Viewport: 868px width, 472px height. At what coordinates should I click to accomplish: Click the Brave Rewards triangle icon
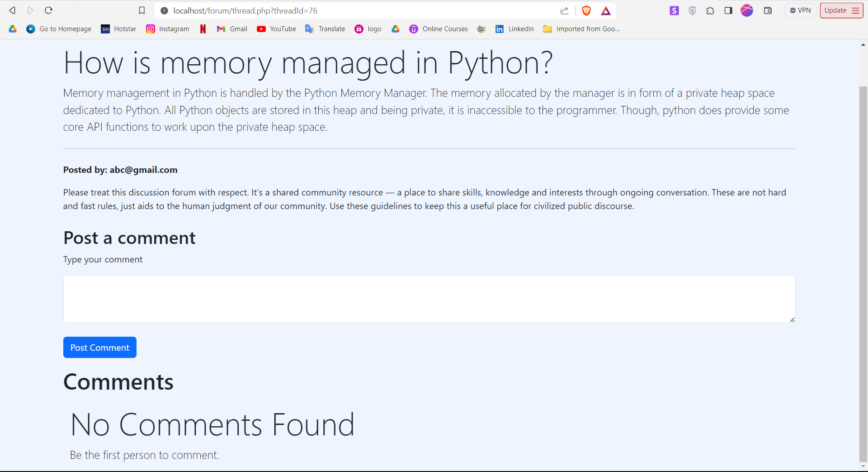[606, 11]
